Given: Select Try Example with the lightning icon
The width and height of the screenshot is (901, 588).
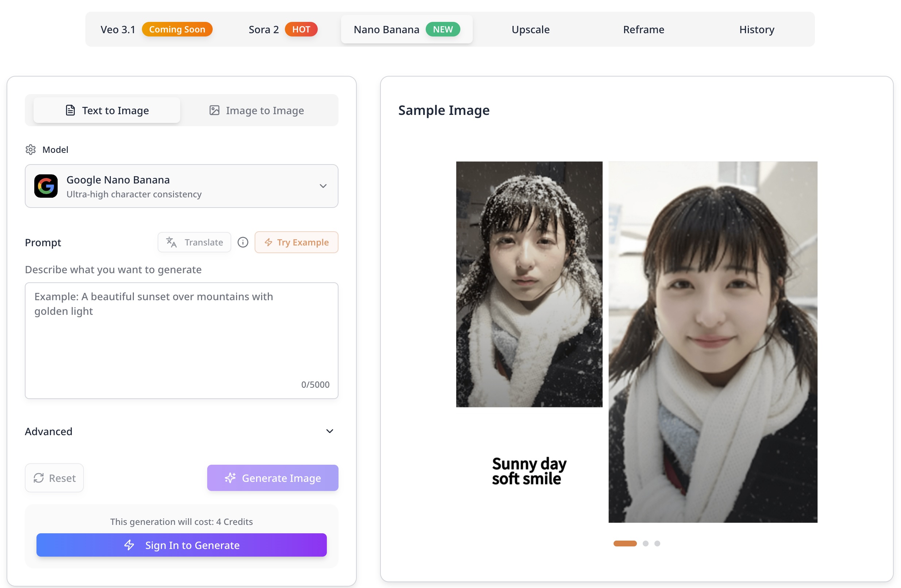Looking at the screenshot, I should click(297, 242).
